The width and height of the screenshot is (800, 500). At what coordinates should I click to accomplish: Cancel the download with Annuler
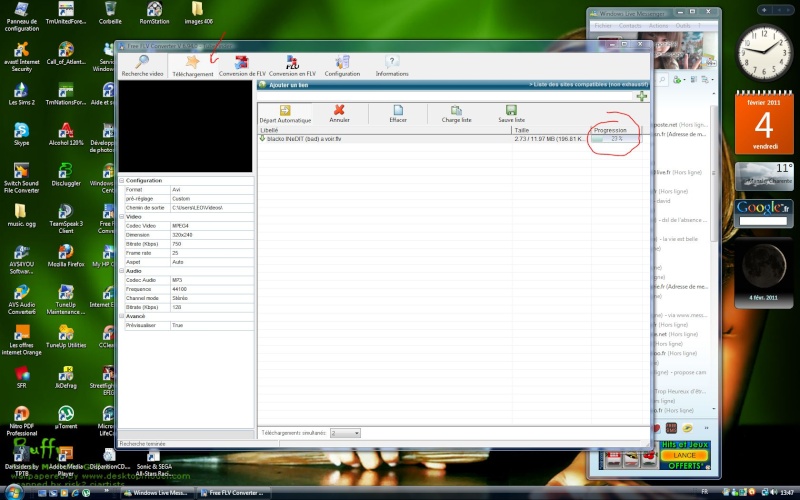point(339,114)
